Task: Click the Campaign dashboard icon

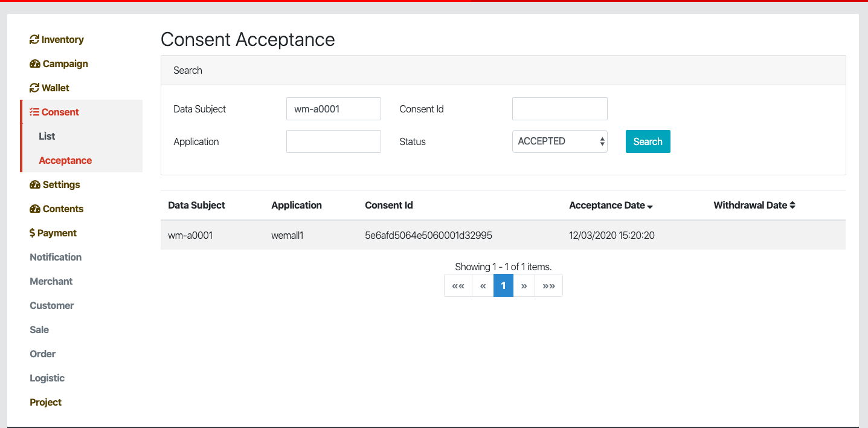Action: pos(35,64)
